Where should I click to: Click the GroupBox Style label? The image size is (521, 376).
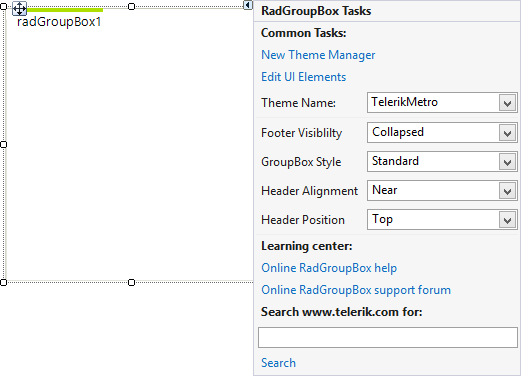pos(301,162)
